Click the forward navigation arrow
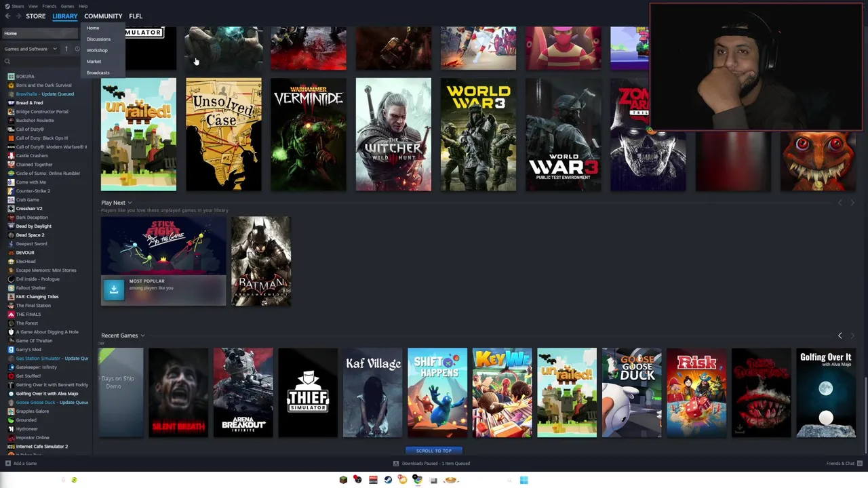The width and height of the screenshot is (868, 488). (x=18, y=16)
